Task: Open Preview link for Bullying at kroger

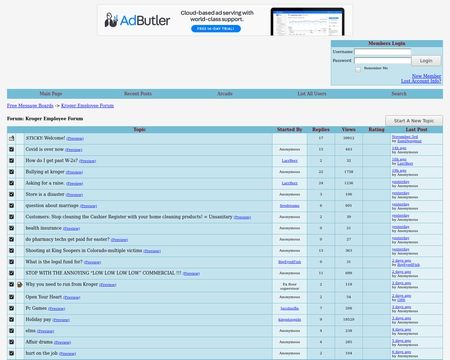Action: pyautogui.click(x=74, y=172)
